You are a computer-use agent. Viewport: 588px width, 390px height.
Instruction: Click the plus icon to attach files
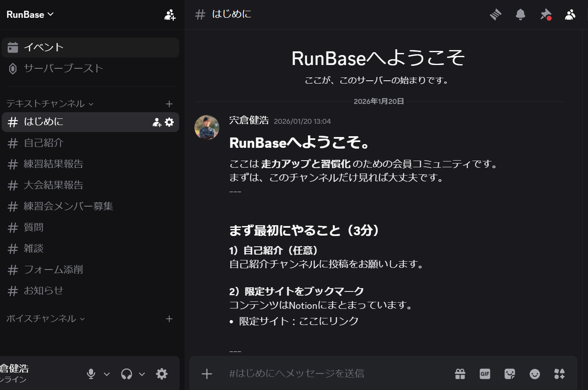[x=206, y=373]
